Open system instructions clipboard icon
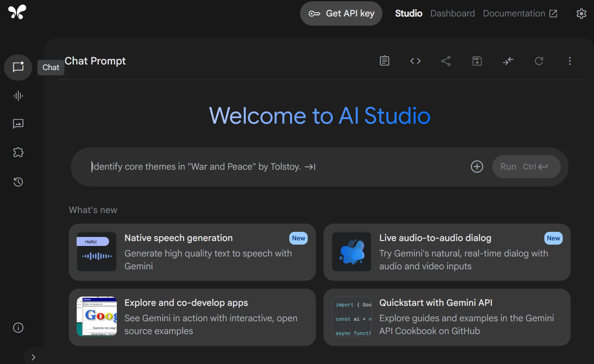 point(384,61)
